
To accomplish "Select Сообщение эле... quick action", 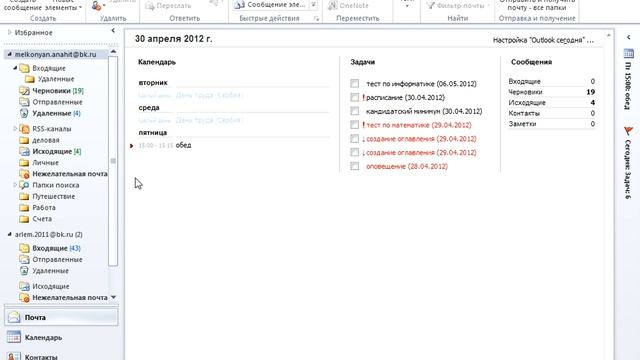I will click(271, 5).
